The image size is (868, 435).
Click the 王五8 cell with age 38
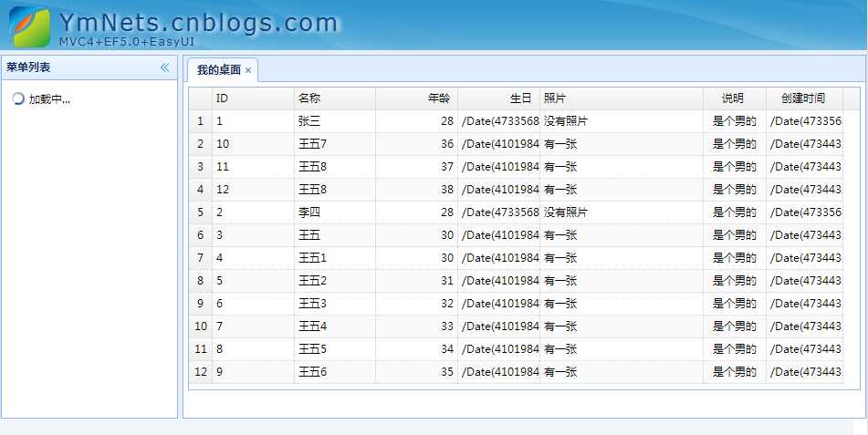pyautogui.click(x=334, y=190)
